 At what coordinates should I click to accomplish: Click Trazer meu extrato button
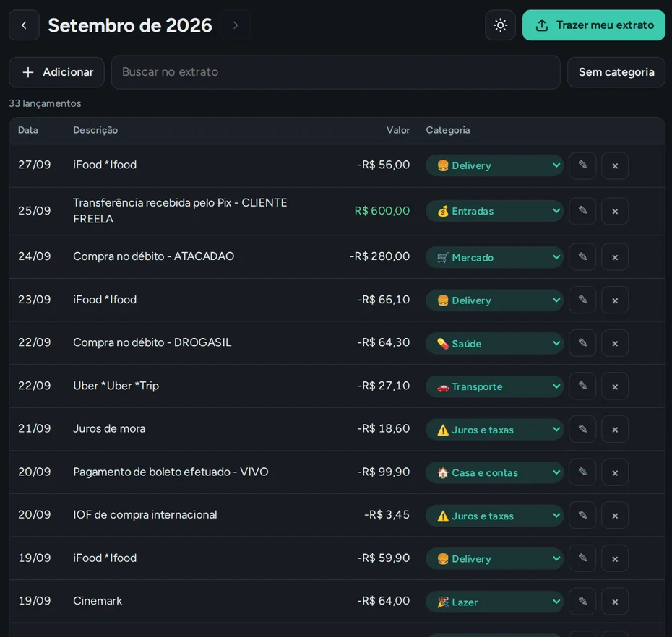[593, 25]
